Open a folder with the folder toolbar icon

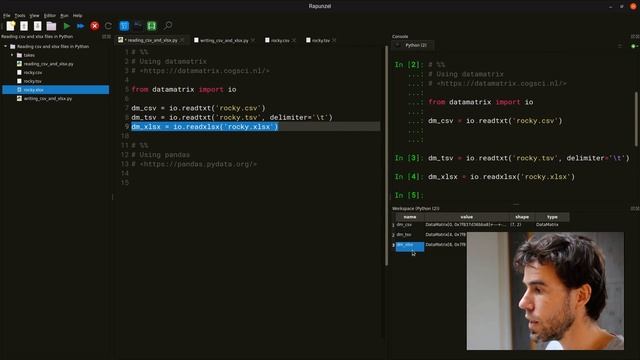tap(51, 26)
